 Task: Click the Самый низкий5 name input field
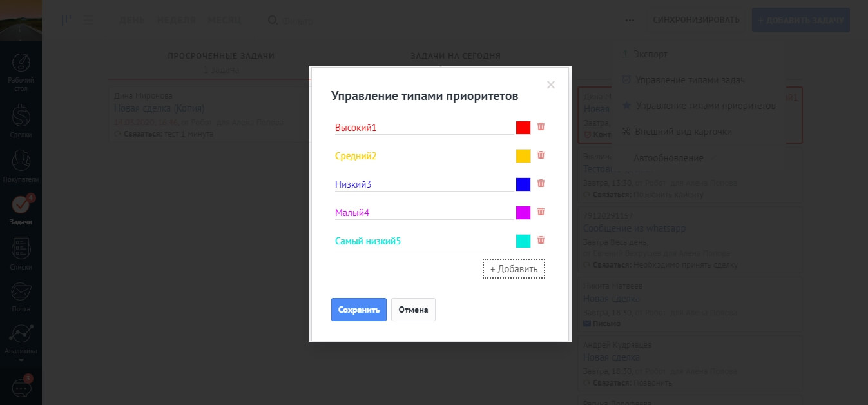point(423,241)
